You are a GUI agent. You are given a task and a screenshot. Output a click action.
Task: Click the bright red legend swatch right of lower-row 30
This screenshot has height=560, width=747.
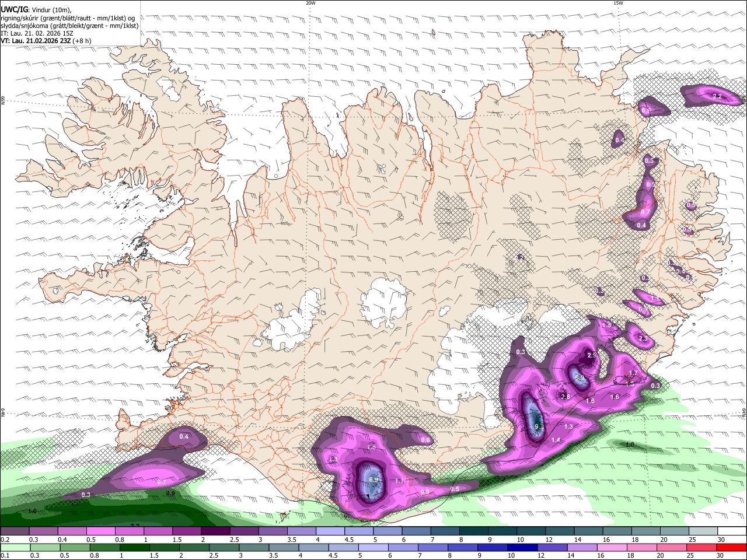pos(731,547)
